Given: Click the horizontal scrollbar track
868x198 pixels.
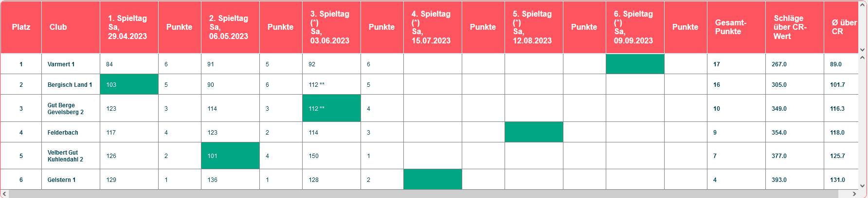Looking at the screenshot, I should [x=430, y=194].
